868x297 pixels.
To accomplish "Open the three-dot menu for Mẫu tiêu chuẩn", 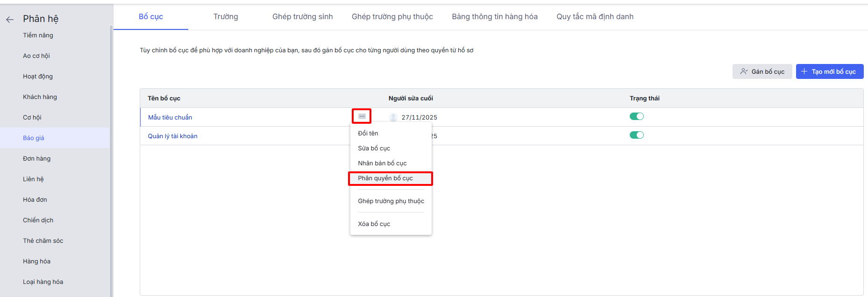I will point(362,116).
